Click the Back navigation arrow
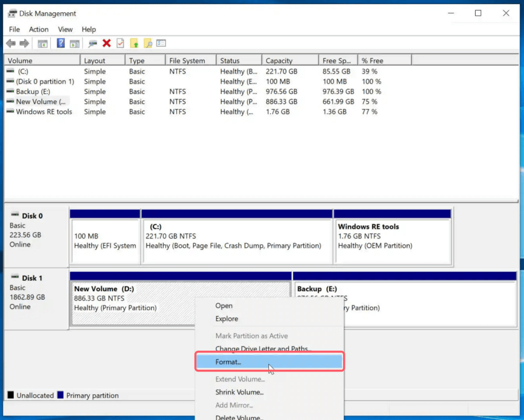The image size is (524, 420). (x=11, y=43)
